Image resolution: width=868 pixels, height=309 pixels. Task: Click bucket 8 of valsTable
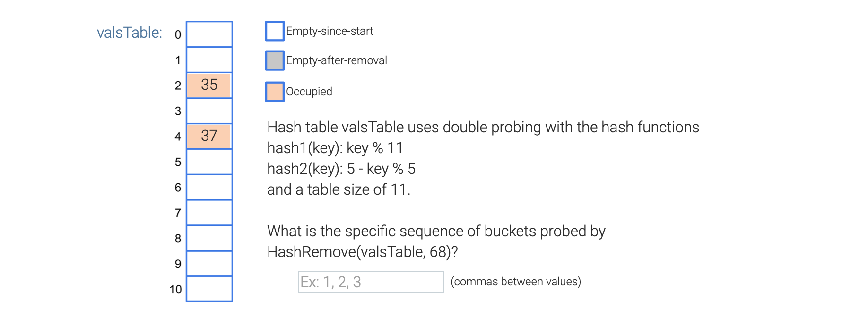click(x=209, y=238)
